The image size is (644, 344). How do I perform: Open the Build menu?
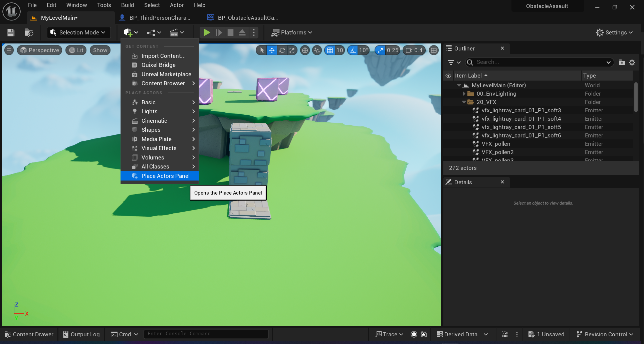tap(128, 5)
